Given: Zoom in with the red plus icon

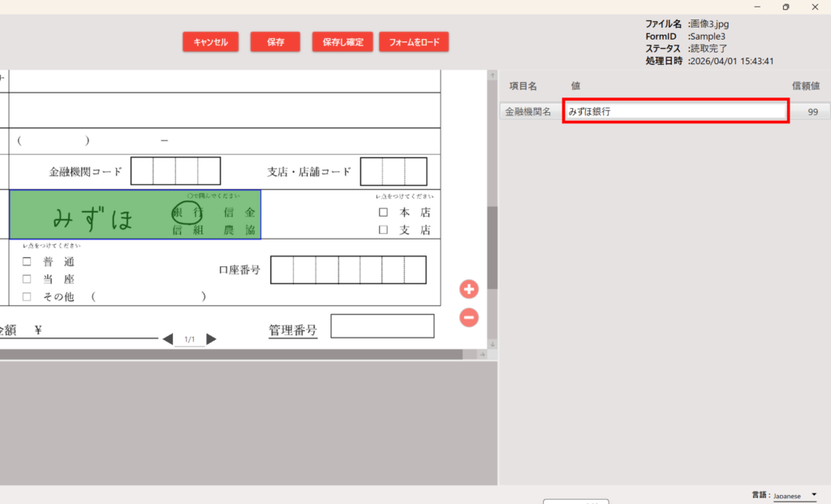Looking at the screenshot, I should pos(469,289).
